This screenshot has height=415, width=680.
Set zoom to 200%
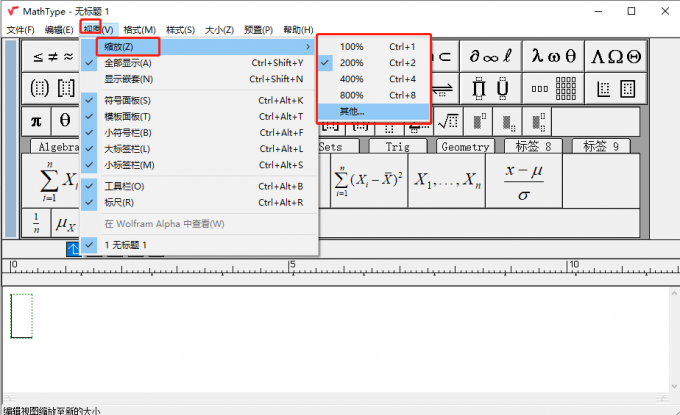(x=374, y=63)
